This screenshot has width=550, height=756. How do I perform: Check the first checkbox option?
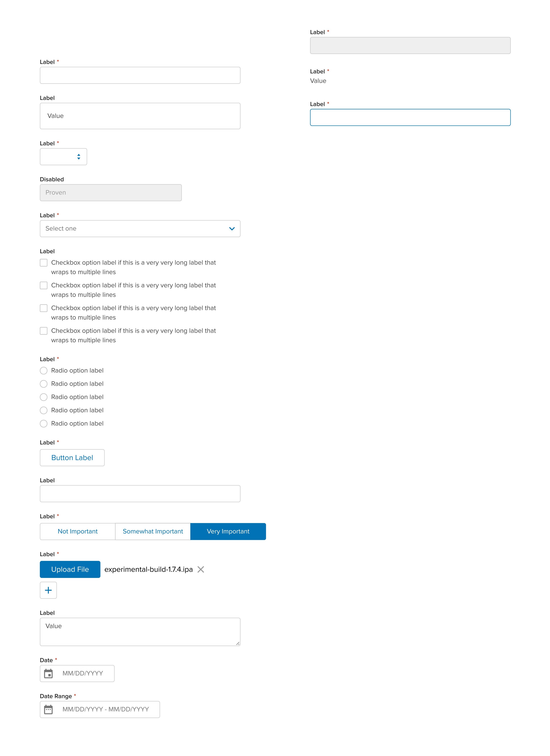[x=44, y=263]
